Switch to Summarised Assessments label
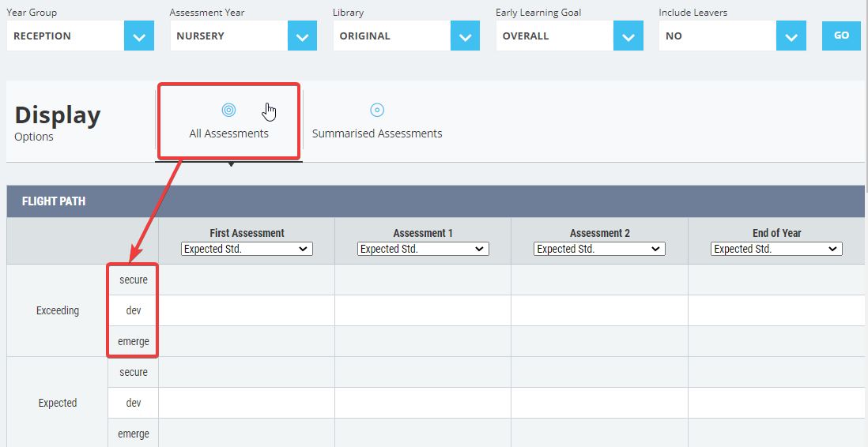The width and height of the screenshot is (868, 447). (x=377, y=133)
